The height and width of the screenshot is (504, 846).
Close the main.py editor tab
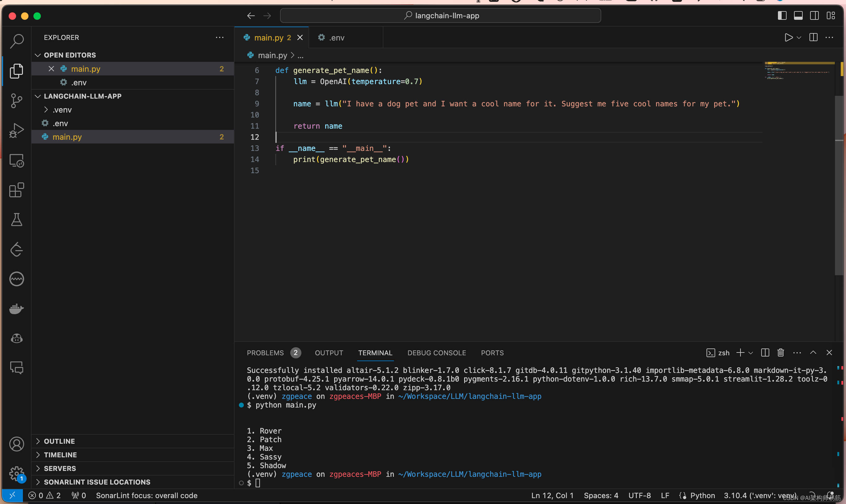point(300,37)
